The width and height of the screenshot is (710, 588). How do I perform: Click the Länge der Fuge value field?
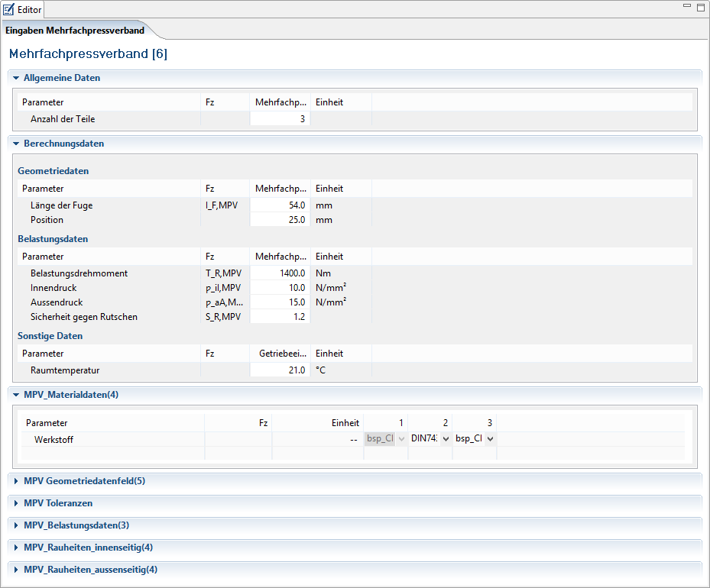point(280,205)
